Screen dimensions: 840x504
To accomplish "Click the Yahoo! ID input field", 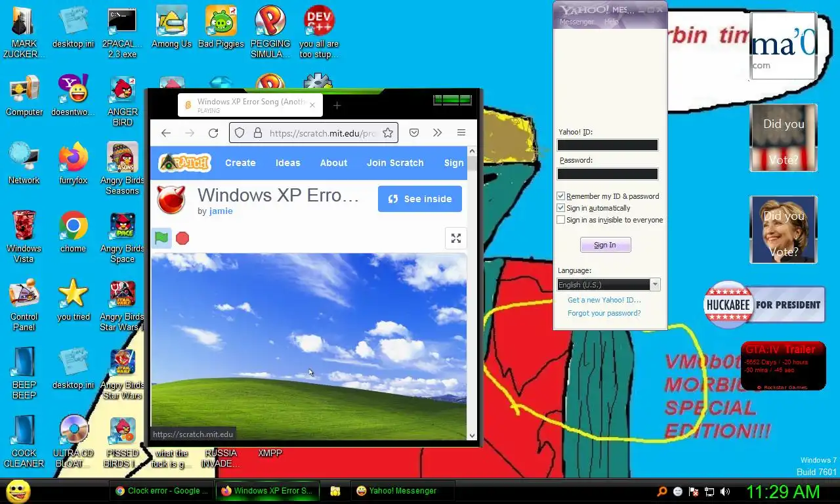I will tap(608, 145).
